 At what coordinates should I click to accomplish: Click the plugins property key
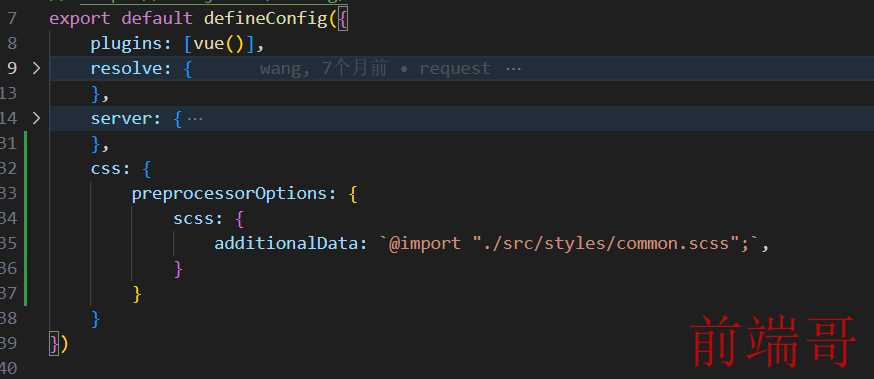(x=127, y=43)
